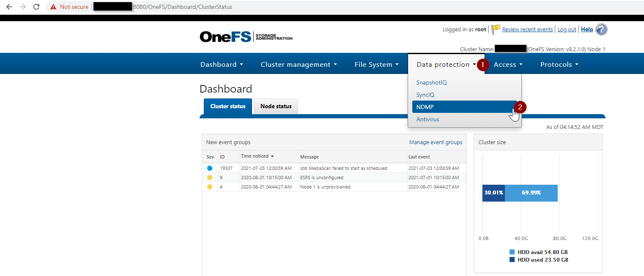Viewport: 644px width, 276px height.
Task: Click the yellow severity icon on the ESRS event
Action: point(210,177)
